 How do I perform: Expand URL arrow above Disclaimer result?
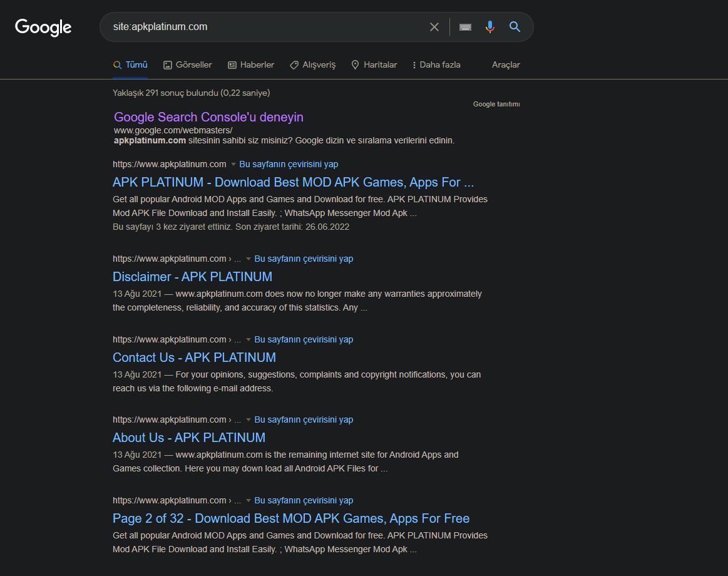tap(249, 259)
